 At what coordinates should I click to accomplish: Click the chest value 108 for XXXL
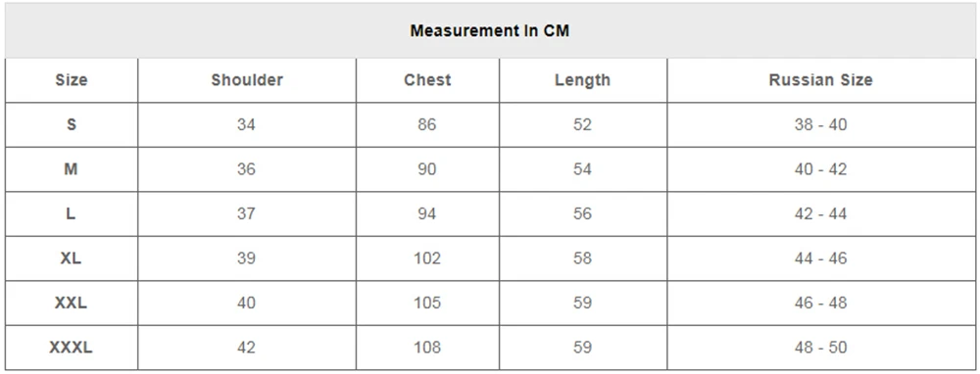[427, 348]
